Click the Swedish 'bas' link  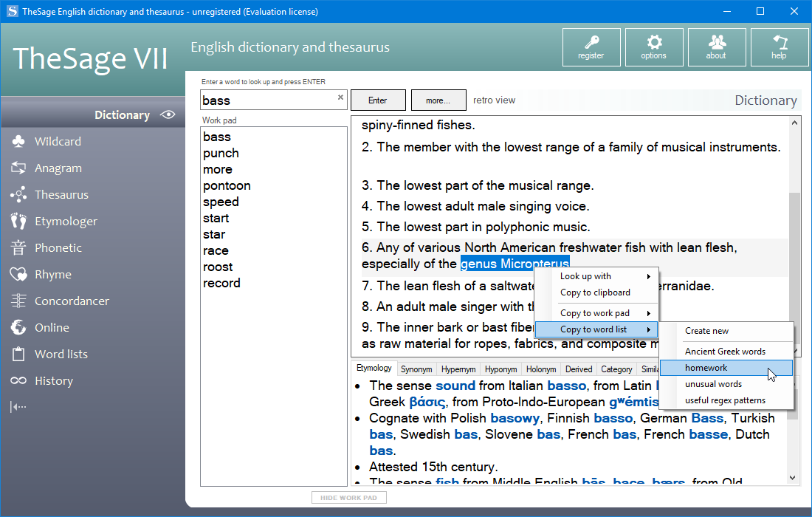pyautogui.click(x=466, y=434)
